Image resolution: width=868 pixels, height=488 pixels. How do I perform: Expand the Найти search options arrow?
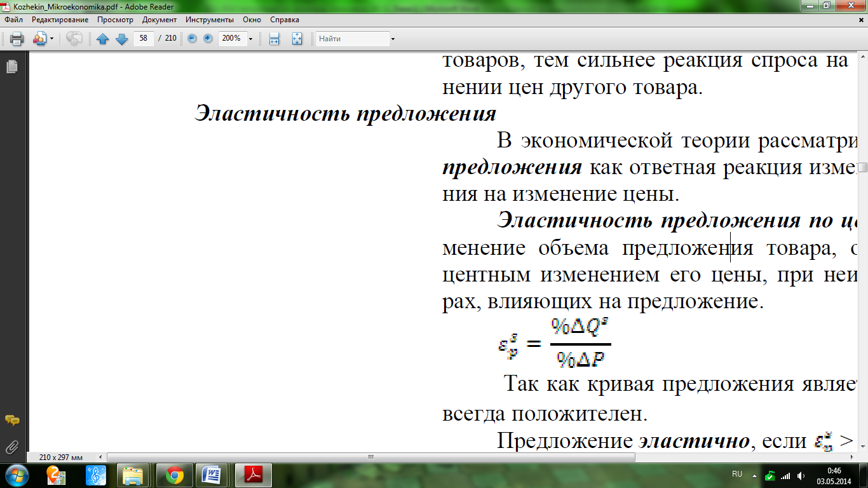[393, 39]
